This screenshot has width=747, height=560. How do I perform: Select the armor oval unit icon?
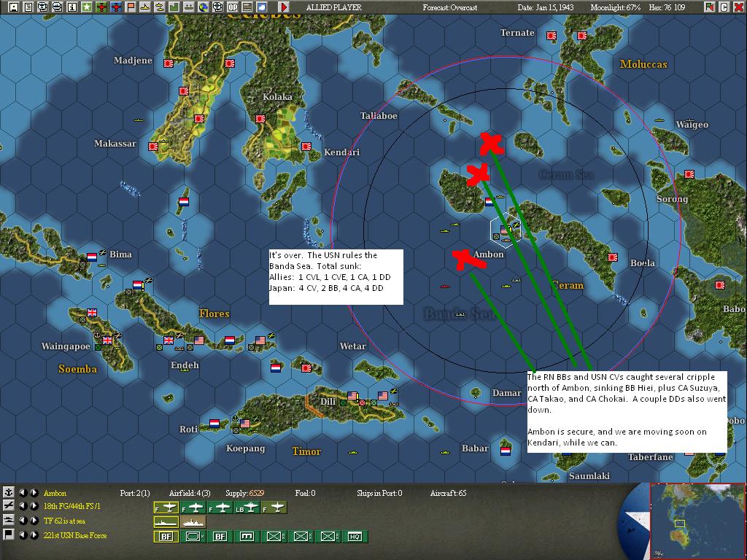click(x=193, y=537)
